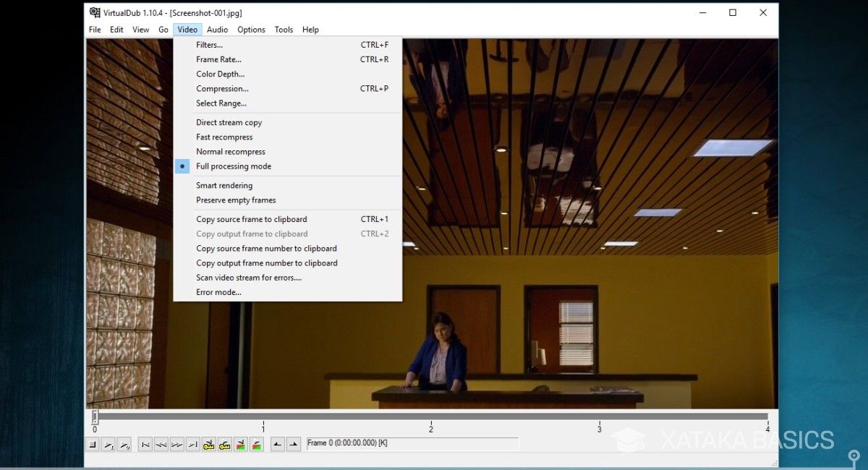Viewport: 868px width, 470px height.
Task: Open Filters... from the Video menu
Action: pyautogui.click(x=288, y=45)
